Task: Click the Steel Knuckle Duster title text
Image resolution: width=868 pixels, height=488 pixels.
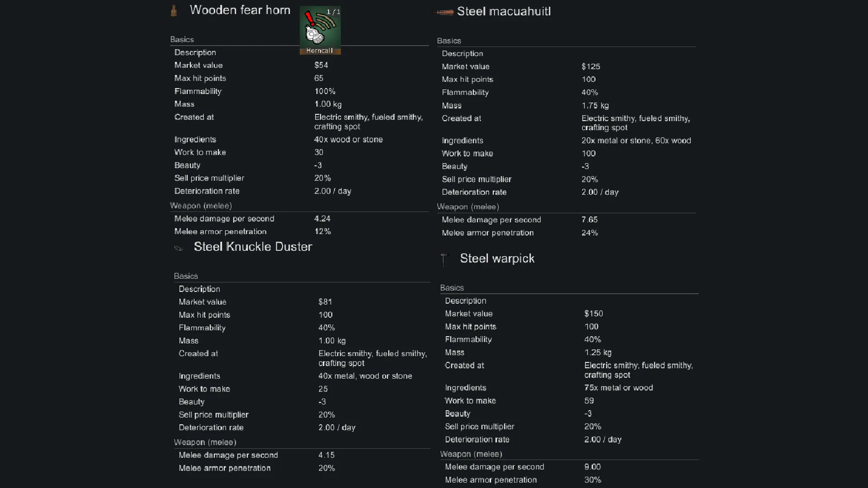Action: pyautogui.click(x=253, y=247)
